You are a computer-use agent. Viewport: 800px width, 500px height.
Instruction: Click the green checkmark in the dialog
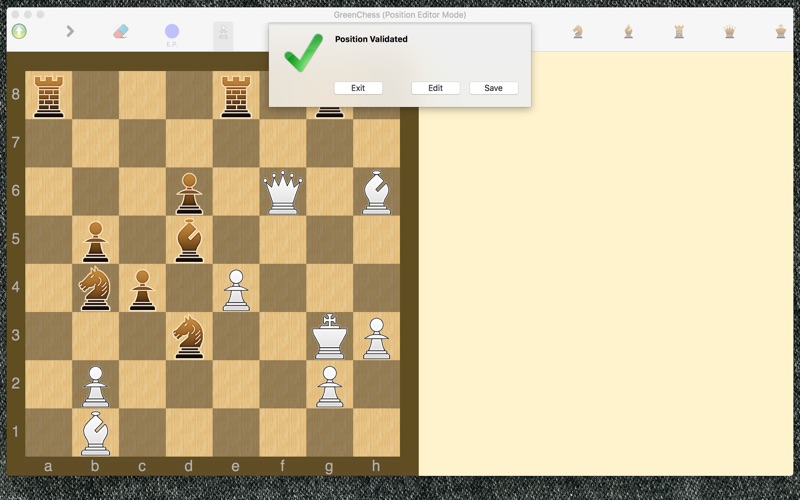point(304,53)
